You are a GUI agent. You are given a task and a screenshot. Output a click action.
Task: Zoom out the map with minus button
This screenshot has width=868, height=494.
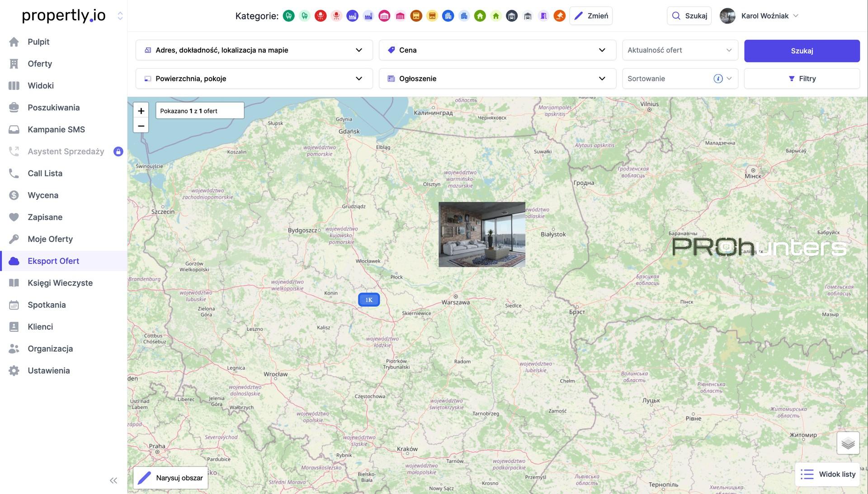point(141,126)
